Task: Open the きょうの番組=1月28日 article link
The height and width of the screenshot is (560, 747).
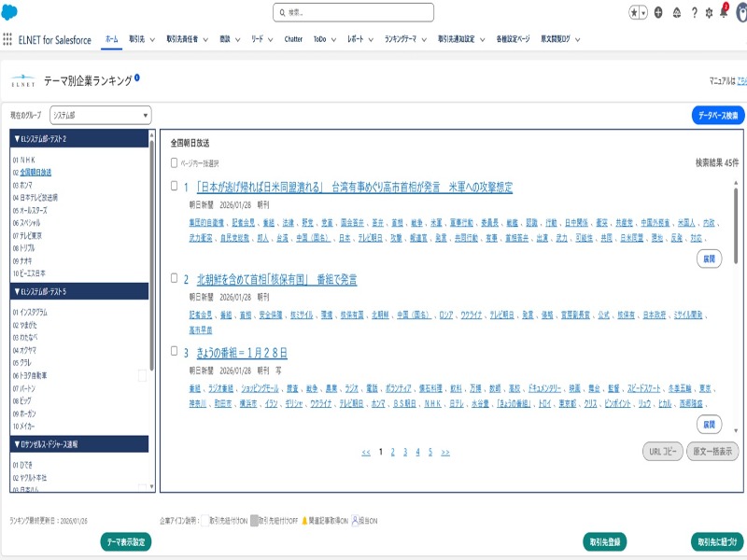Action: point(242,353)
